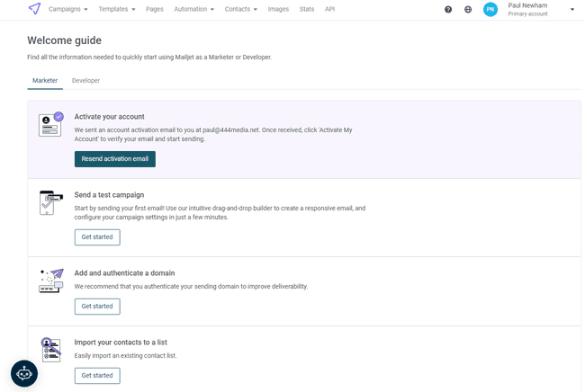Viewport: 585px width, 392px height.
Task: Open the Paul Newham account dropdown arrow
Action: click(x=572, y=10)
